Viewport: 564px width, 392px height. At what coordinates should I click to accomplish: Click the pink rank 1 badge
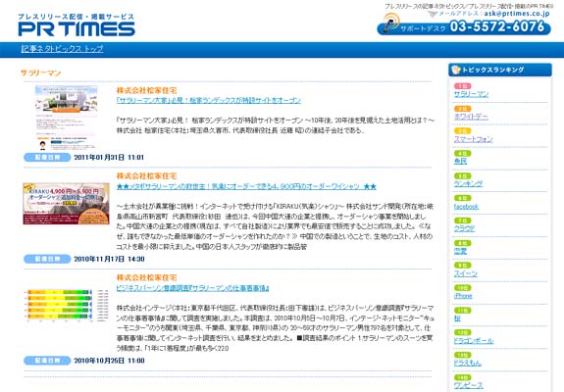tap(462, 86)
